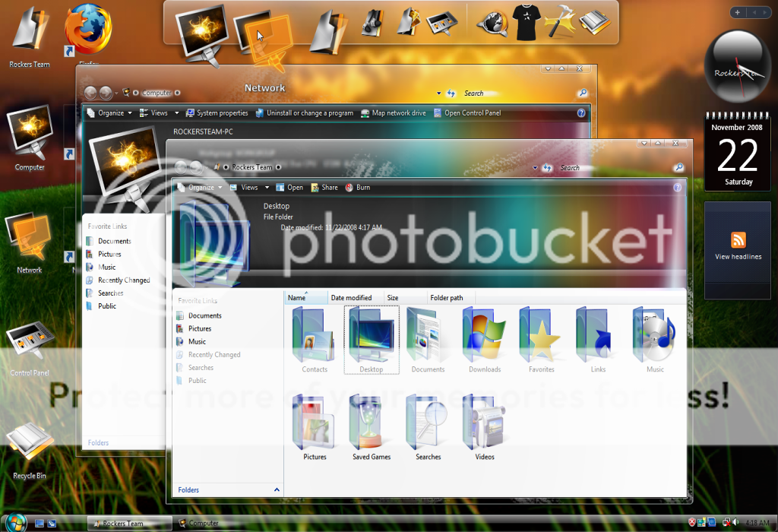Image resolution: width=778 pixels, height=532 pixels.
Task: Click the View headlines feed gadget
Action: 738,246
